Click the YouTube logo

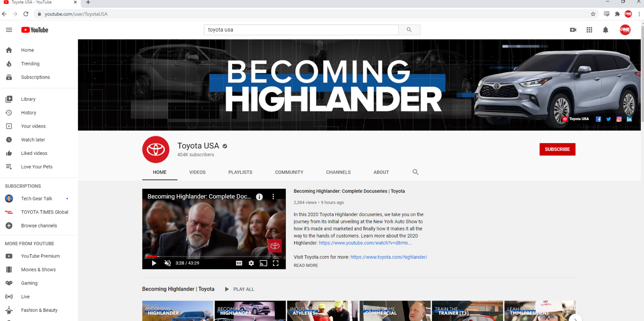pos(35,30)
